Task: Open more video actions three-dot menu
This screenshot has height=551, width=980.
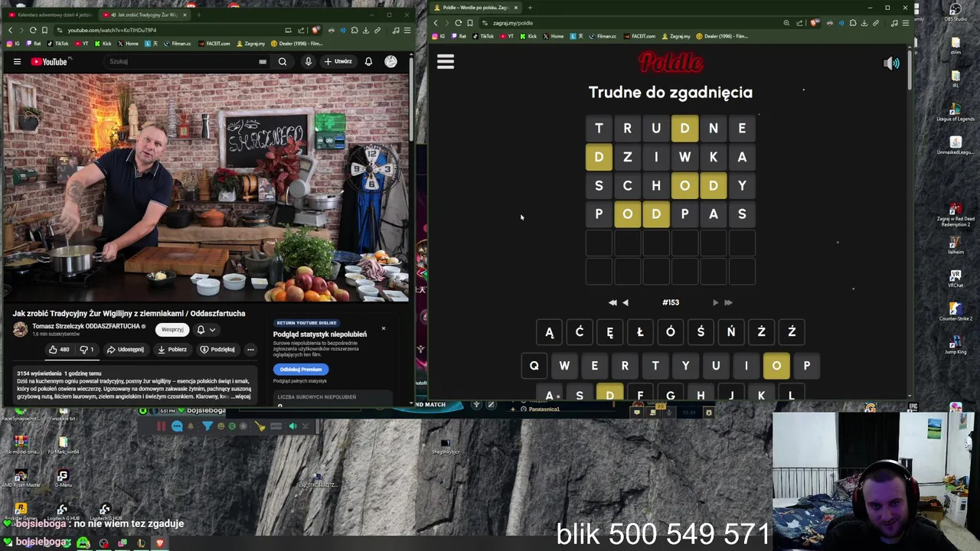Action: [250, 350]
